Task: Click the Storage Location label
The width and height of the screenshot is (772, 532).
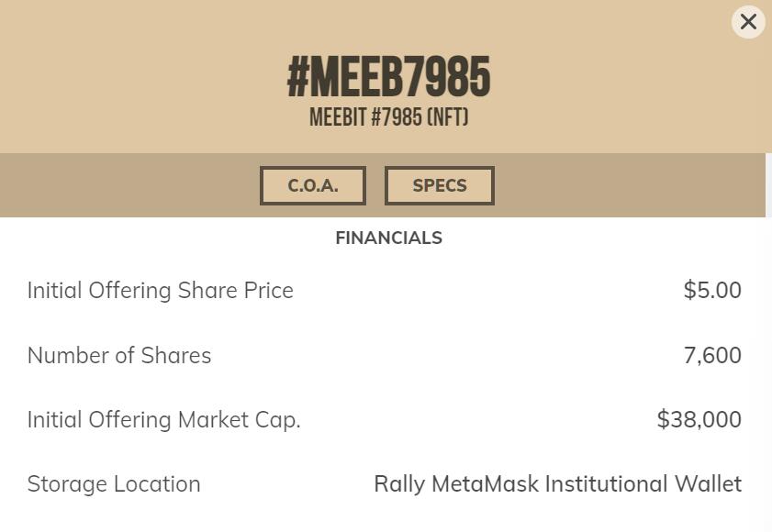Action: tap(114, 484)
